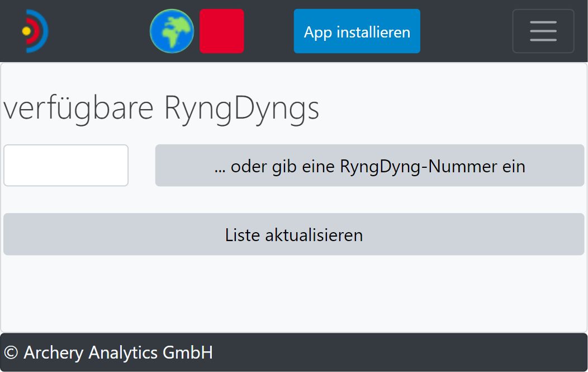Open the hamburger navigation menu

[x=543, y=31]
